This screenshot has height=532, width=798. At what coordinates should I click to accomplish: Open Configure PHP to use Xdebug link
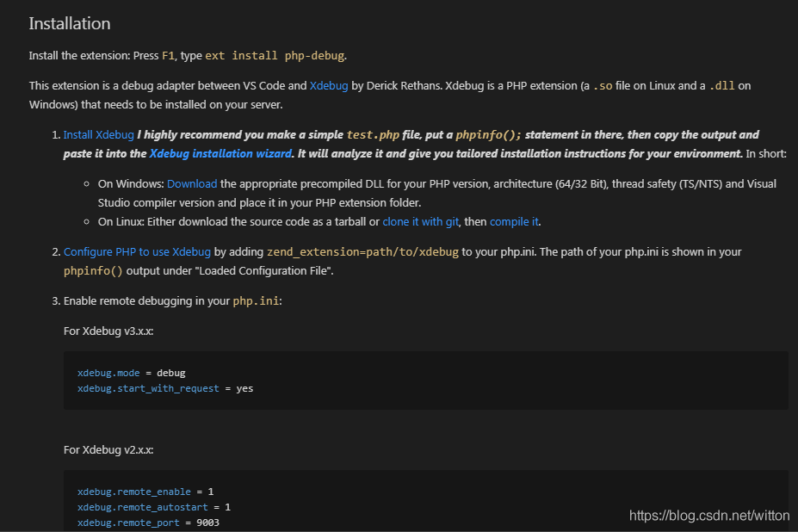click(x=137, y=251)
